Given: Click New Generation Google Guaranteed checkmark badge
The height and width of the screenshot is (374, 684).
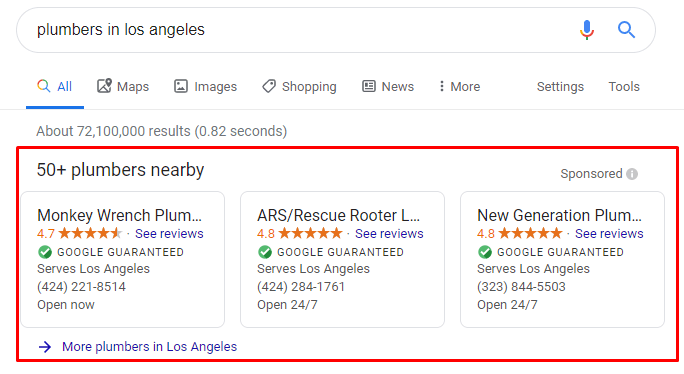Looking at the screenshot, I should [485, 252].
